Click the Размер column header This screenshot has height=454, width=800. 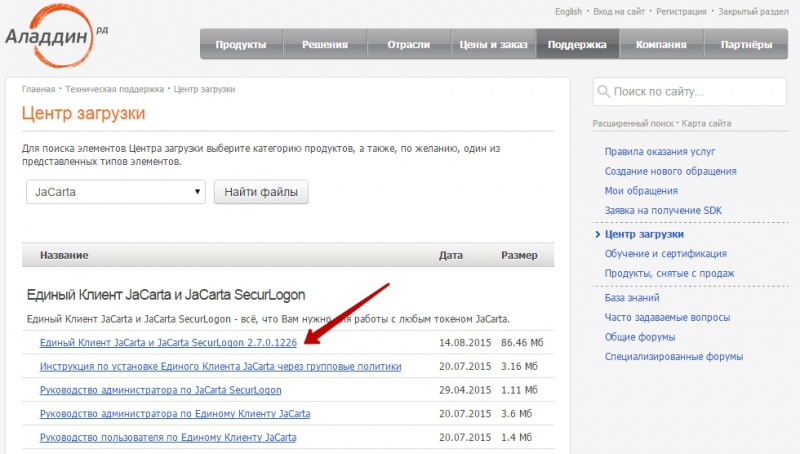519,255
